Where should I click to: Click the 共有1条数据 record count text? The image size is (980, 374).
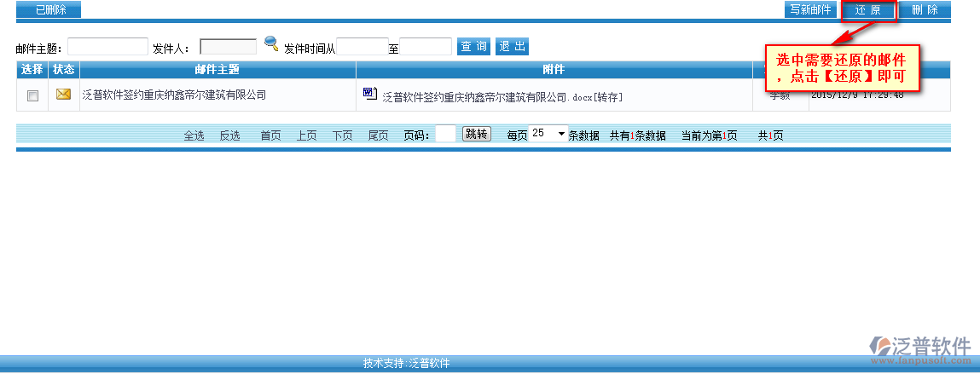[637, 135]
